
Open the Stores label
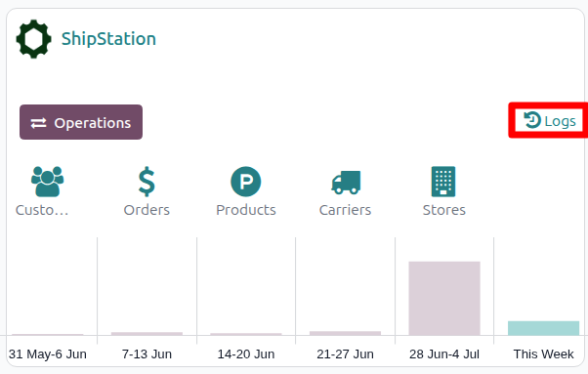click(x=444, y=210)
